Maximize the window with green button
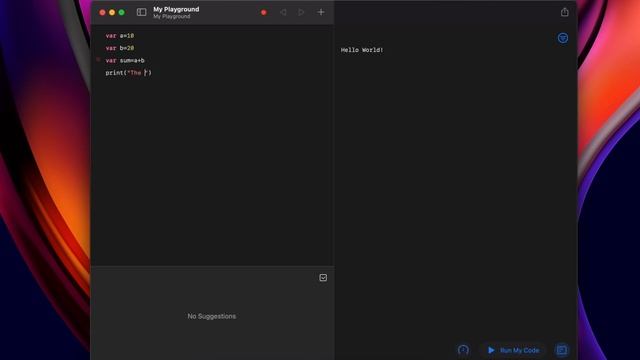640x360 pixels. point(121,13)
